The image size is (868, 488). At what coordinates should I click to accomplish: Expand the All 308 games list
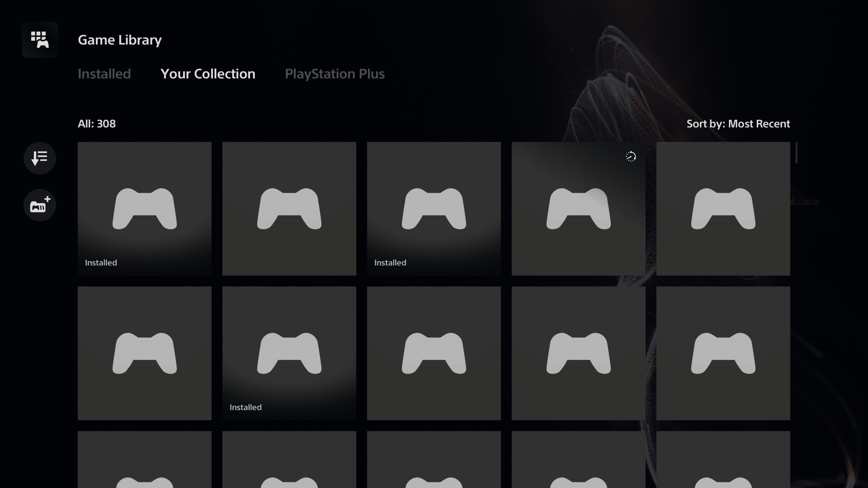click(x=97, y=123)
